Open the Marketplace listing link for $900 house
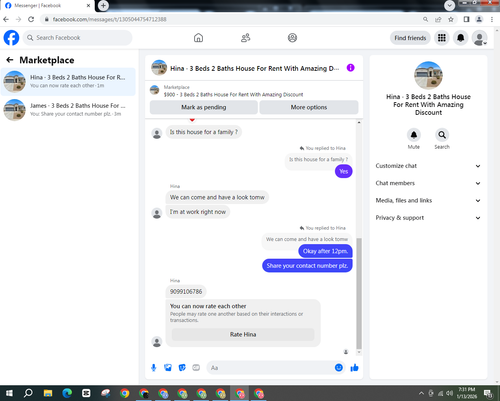The width and height of the screenshot is (500, 401). (x=233, y=94)
